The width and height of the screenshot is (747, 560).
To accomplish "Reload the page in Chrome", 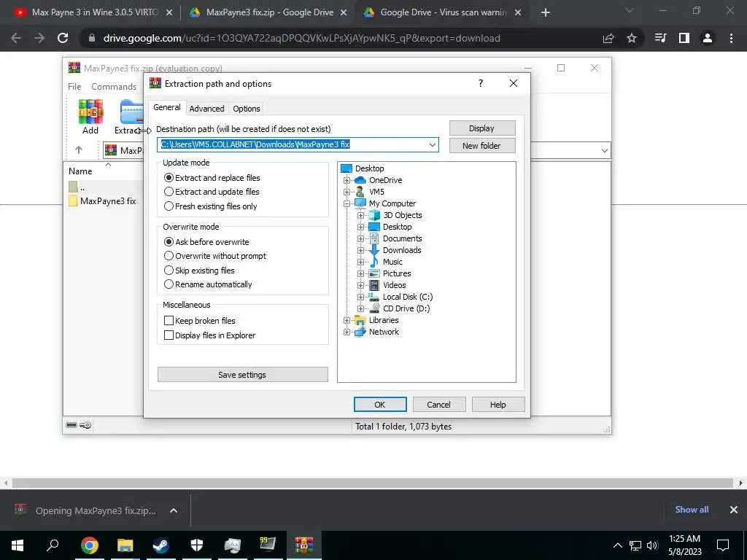I will (x=63, y=38).
